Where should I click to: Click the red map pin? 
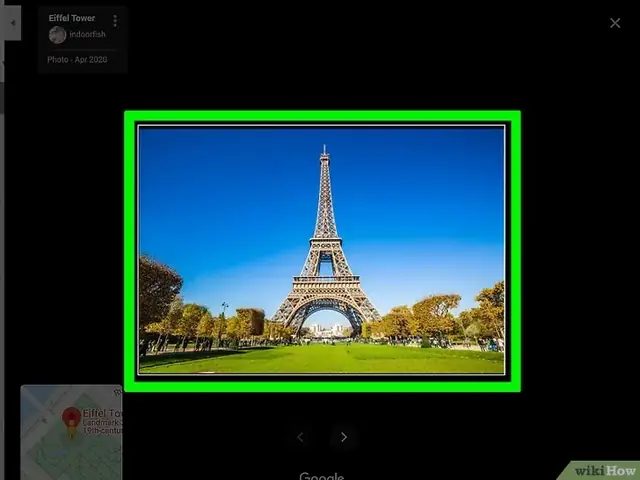coord(71,421)
